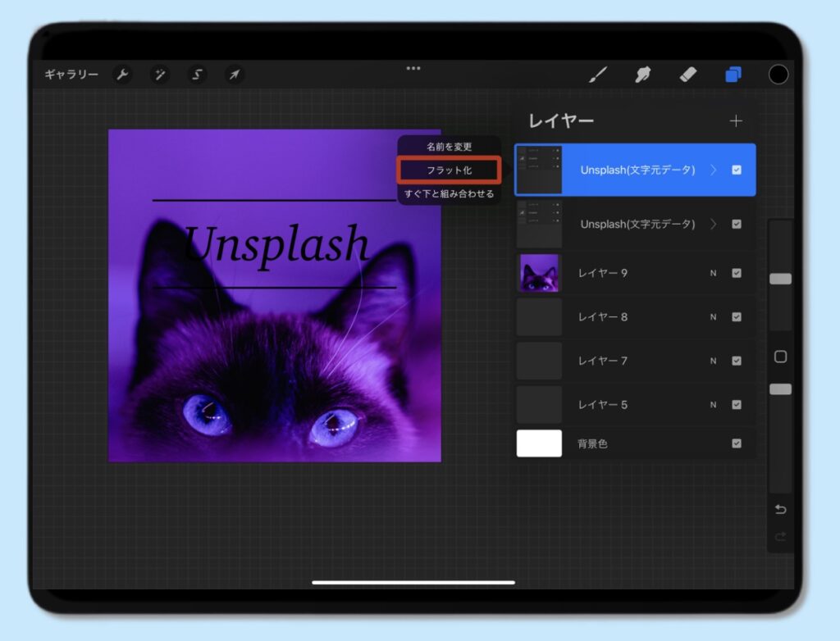Open blend mode N for レイヤー 9
This screenshot has height=641, width=840.
(x=713, y=273)
